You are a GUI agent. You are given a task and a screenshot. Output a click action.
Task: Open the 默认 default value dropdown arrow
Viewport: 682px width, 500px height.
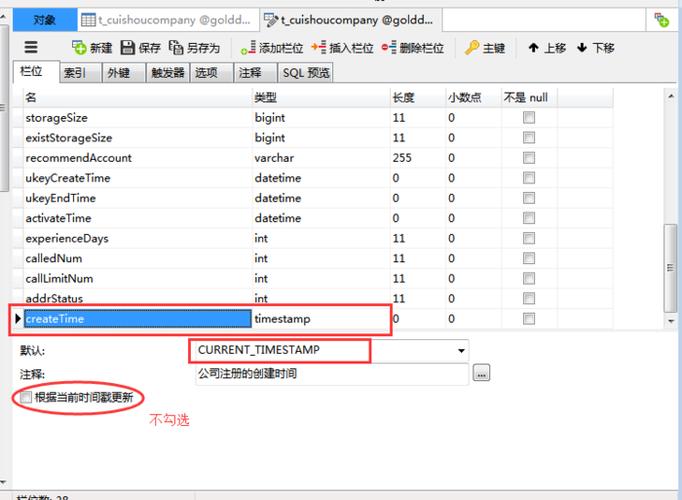pyautogui.click(x=461, y=350)
